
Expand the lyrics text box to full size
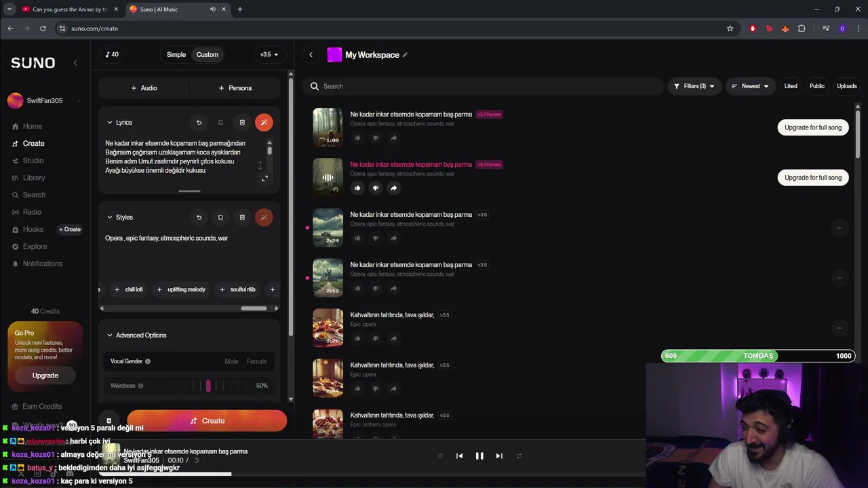tap(264, 178)
